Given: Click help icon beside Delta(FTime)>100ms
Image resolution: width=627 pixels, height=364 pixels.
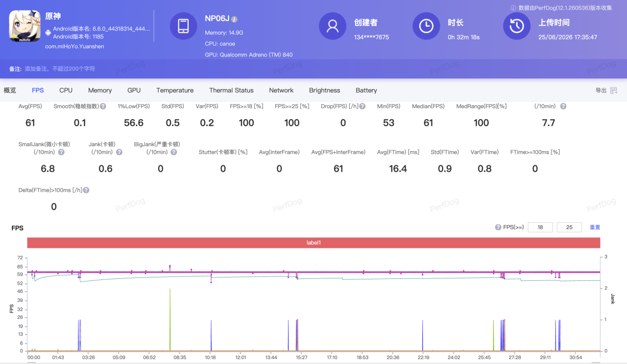Looking at the screenshot, I should pos(86,190).
